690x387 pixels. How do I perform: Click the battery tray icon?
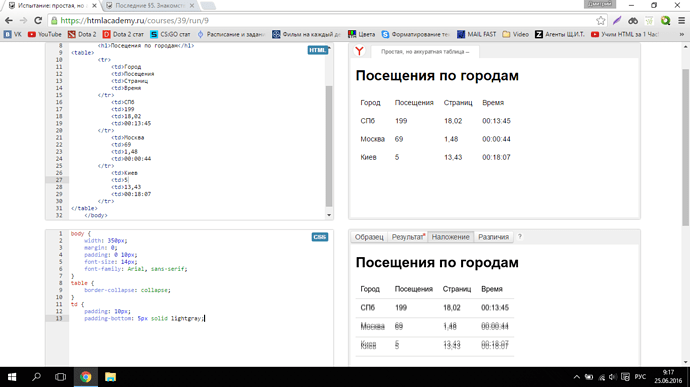click(x=589, y=377)
